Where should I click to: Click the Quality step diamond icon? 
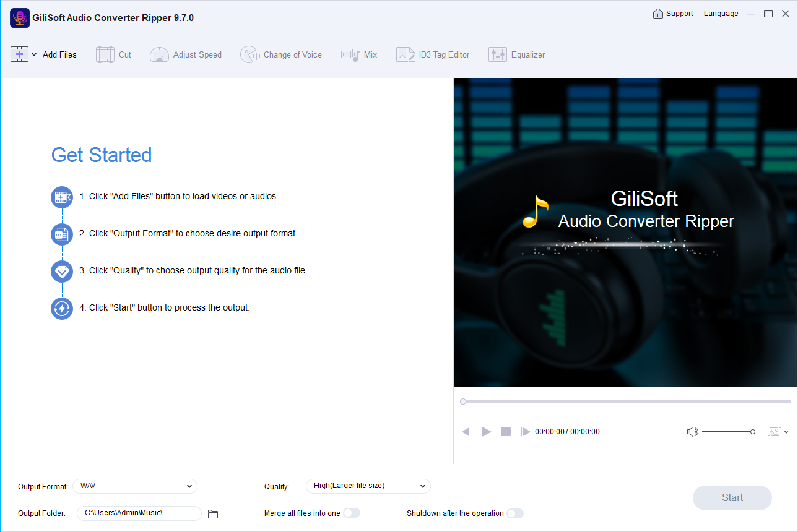point(62,272)
